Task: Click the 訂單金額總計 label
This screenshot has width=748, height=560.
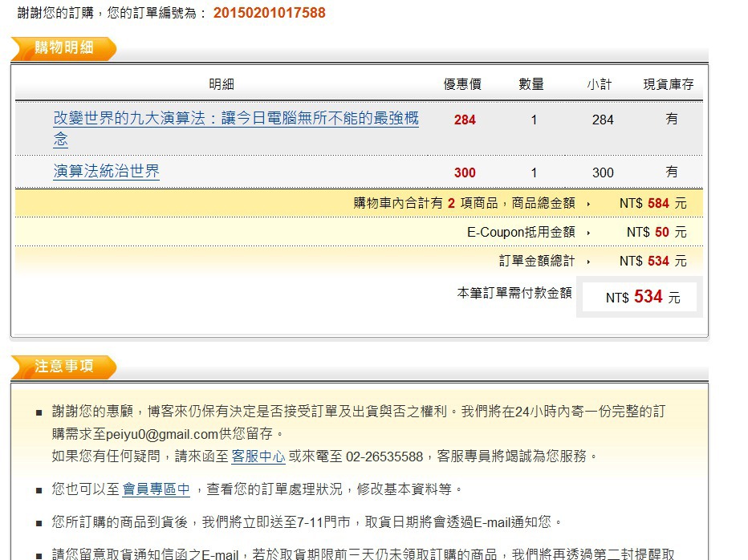Action: click(537, 261)
